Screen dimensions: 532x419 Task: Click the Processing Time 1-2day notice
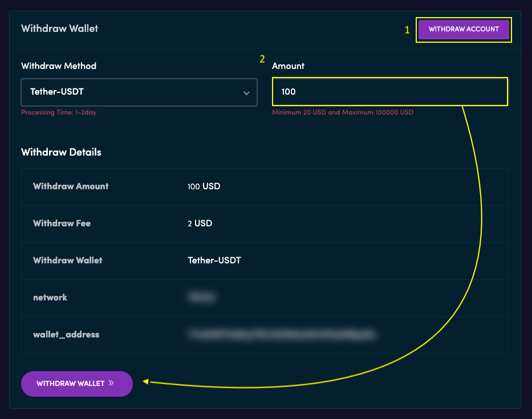[x=59, y=112]
